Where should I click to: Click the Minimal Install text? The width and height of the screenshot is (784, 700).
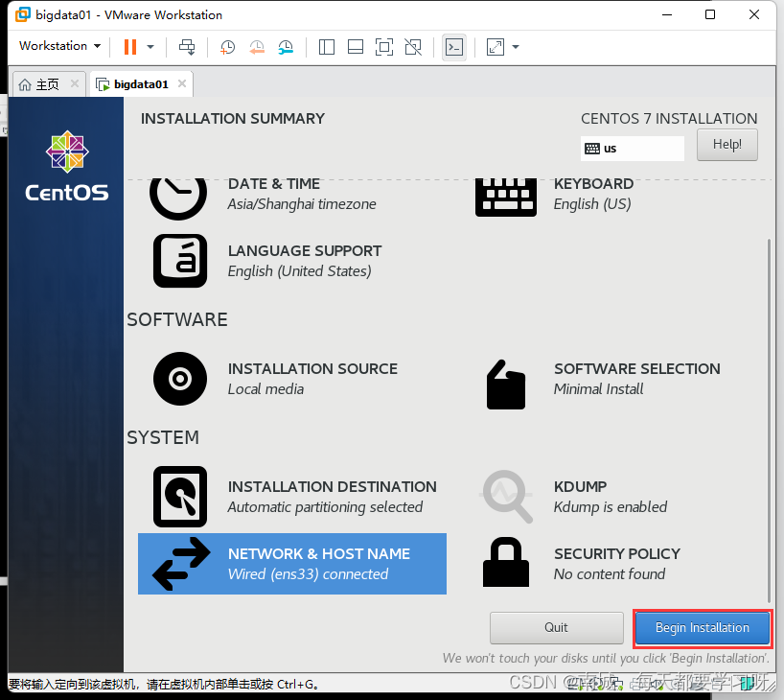pyautogui.click(x=598, y=388)
